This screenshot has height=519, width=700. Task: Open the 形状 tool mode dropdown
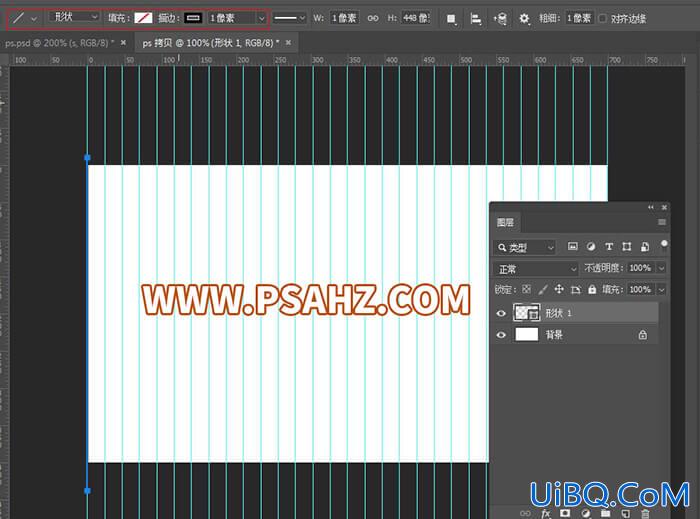(x=74, y=17)
